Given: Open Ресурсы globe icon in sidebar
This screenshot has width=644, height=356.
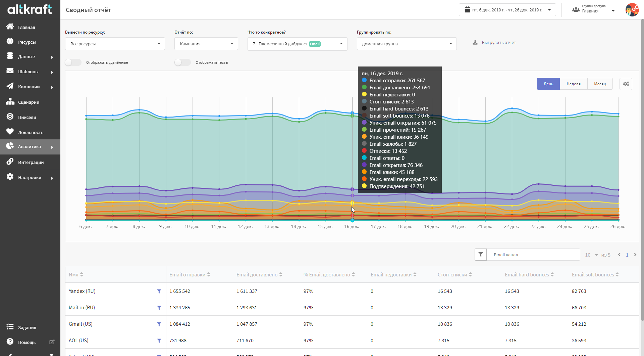Looking at the screenshot, I should click(10, 42).
